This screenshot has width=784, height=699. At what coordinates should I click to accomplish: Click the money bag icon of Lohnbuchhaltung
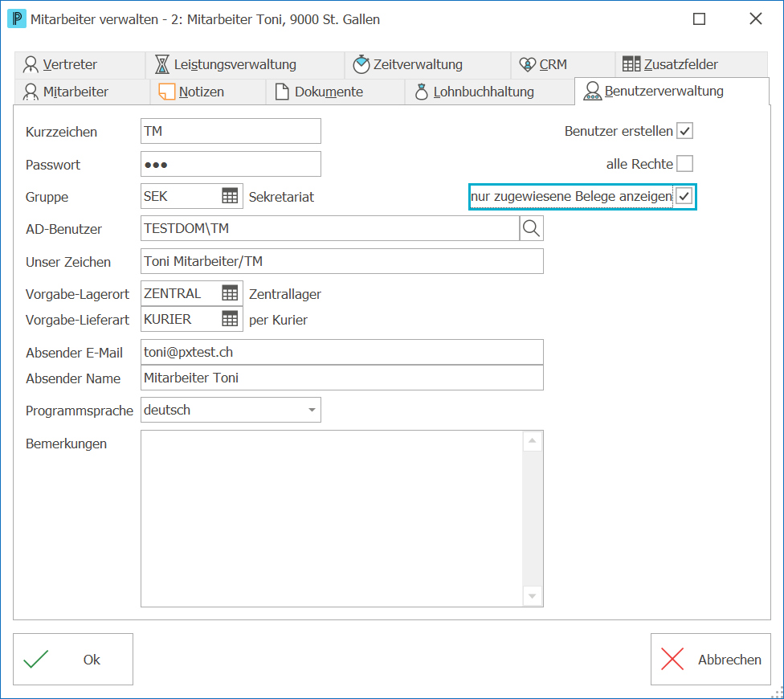pos(422,92)
